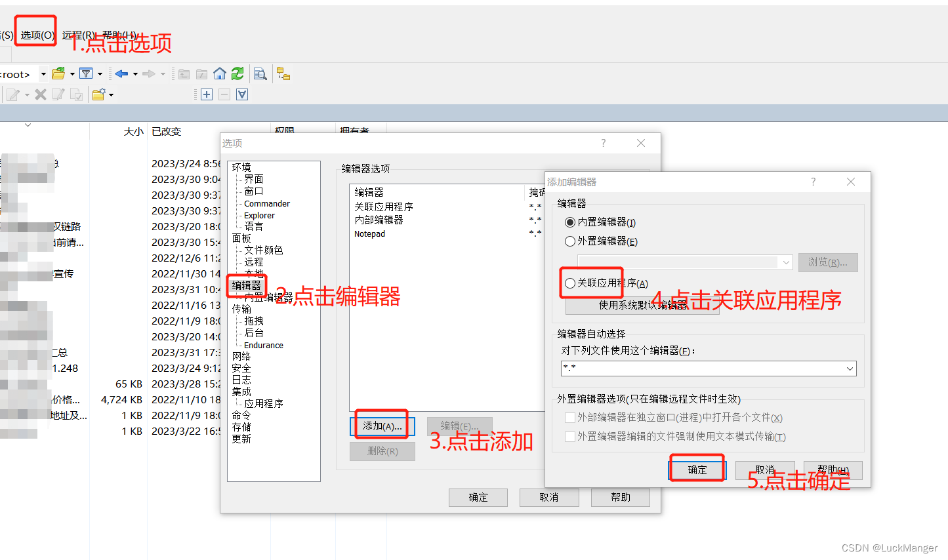Screen dimensions: 948x560
Task: Select Notepad in the editor list
Action: coord(370,234)
